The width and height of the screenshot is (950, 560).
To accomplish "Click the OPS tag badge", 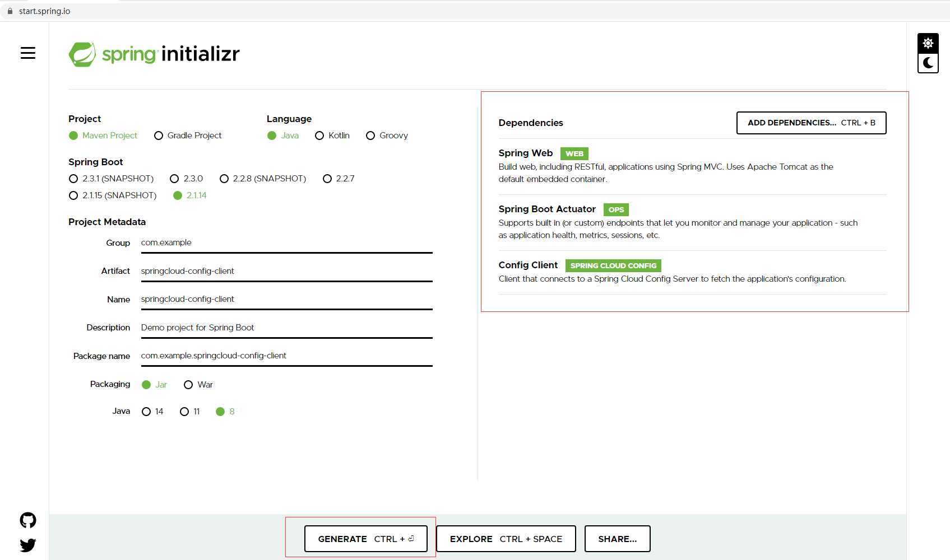I will [x=616, y=209].
